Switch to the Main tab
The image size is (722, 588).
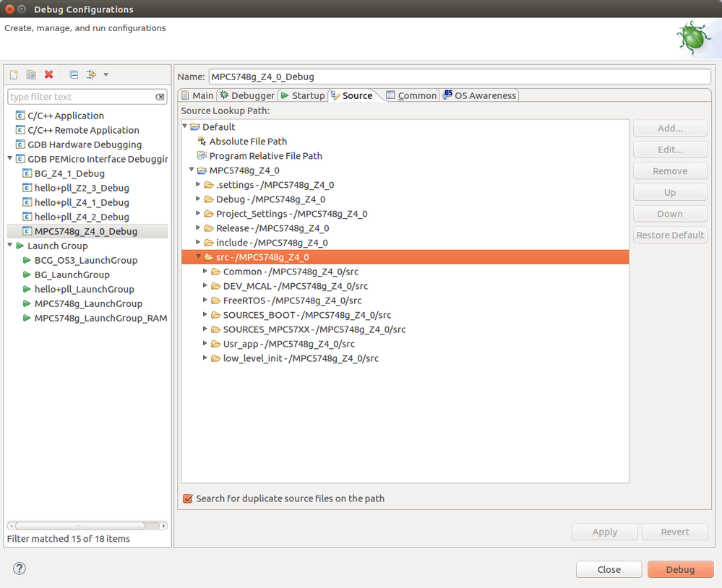197,95
